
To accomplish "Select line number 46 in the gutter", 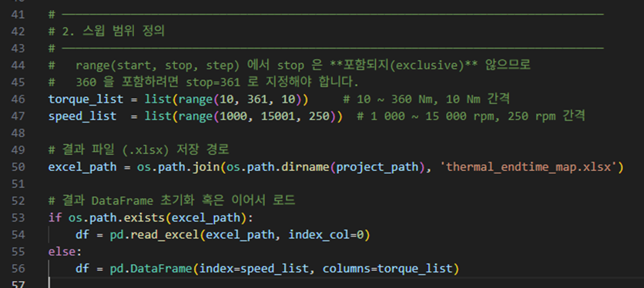I will 17,99.
